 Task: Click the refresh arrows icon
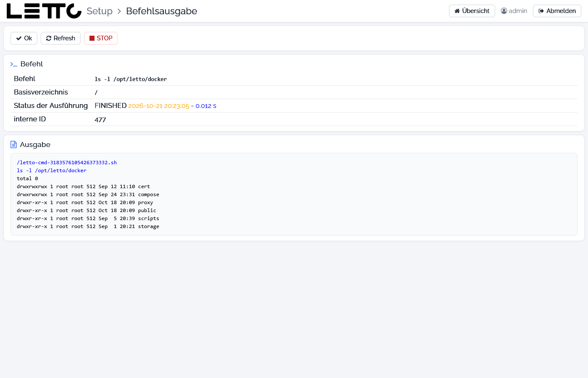tap(49, 38)
